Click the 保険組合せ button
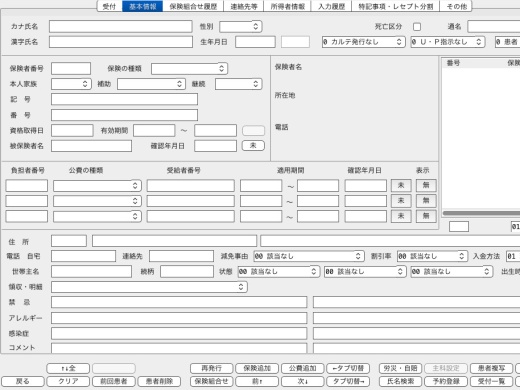520x390 pixels. pos(212,381)
